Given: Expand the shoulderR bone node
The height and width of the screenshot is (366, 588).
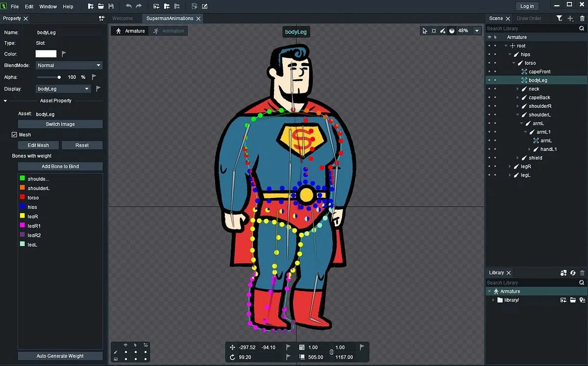Looking at the screenshot, I should pos(518,106).
